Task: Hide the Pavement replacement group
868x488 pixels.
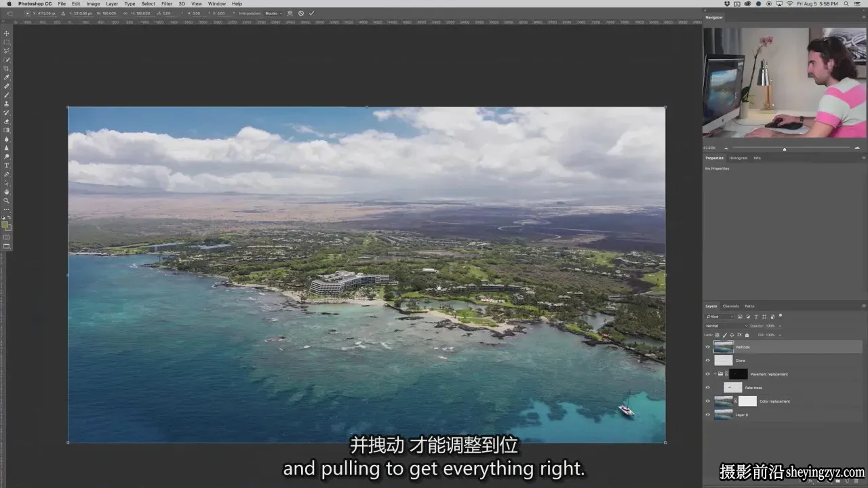Action: [x=708, y=374]
